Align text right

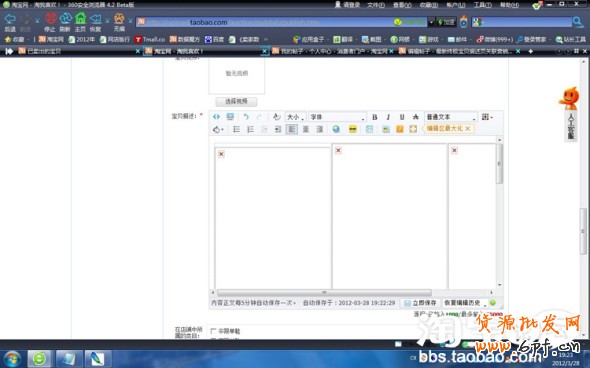pos(319,129)
